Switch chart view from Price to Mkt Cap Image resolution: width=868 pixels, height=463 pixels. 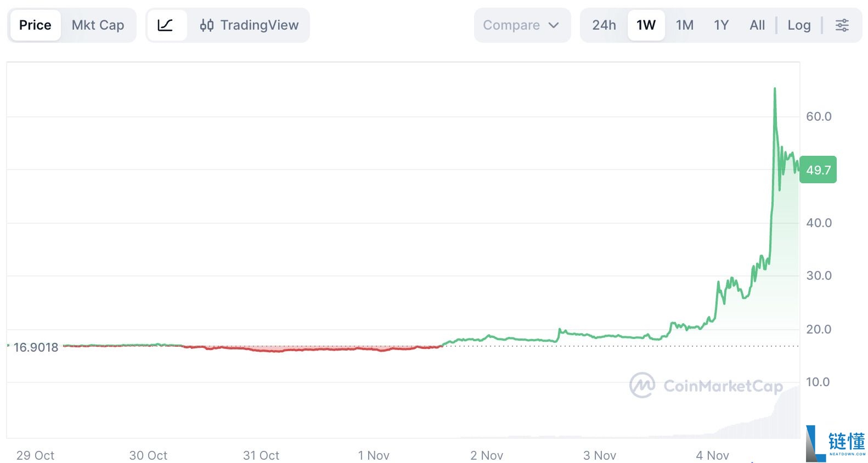[98, 25]
